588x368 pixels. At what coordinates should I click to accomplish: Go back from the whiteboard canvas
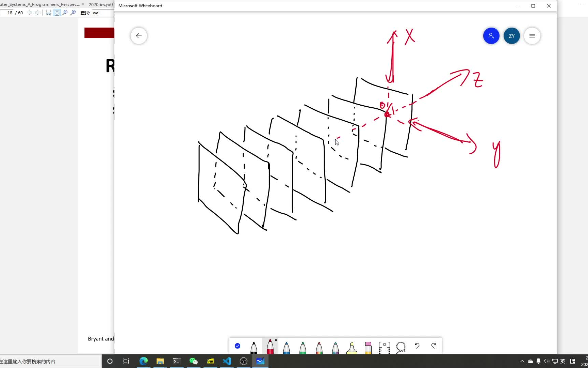click(139, 36)
